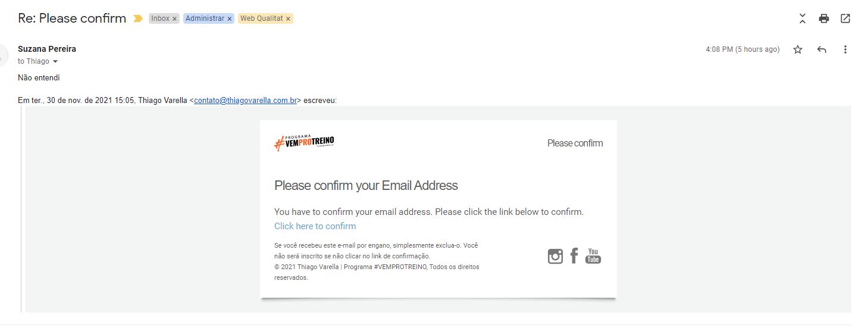Click the sender name Suzana Pereira
Viewport: 868px width, 334px height.
coord(47,49)
